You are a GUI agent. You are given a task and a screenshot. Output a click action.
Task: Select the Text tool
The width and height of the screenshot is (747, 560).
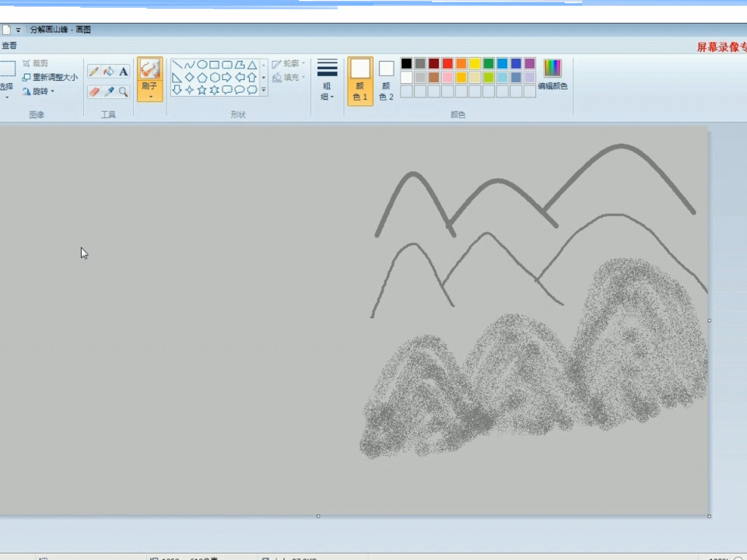[123, 72]
